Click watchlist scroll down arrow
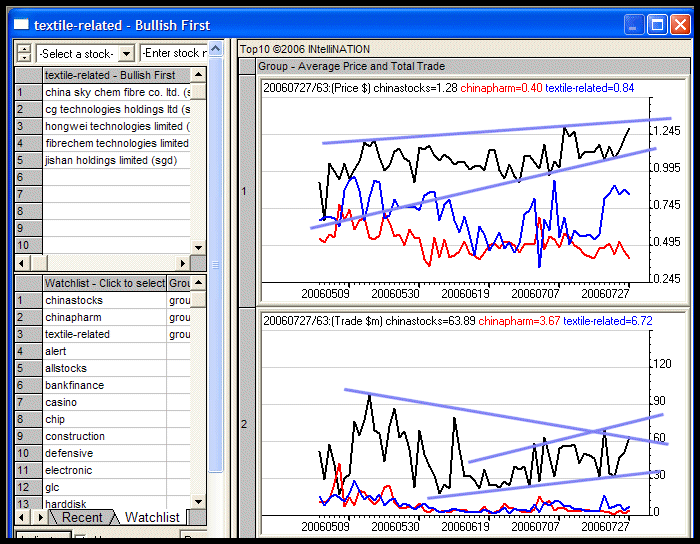 [198, 502]
